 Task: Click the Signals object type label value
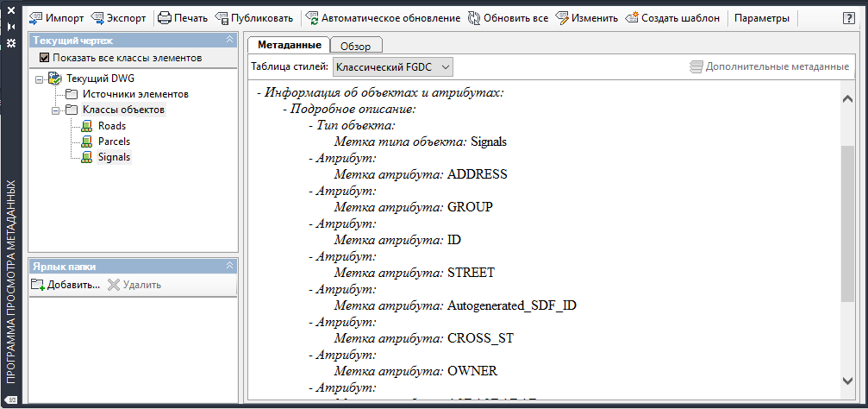tap(489, 142)
